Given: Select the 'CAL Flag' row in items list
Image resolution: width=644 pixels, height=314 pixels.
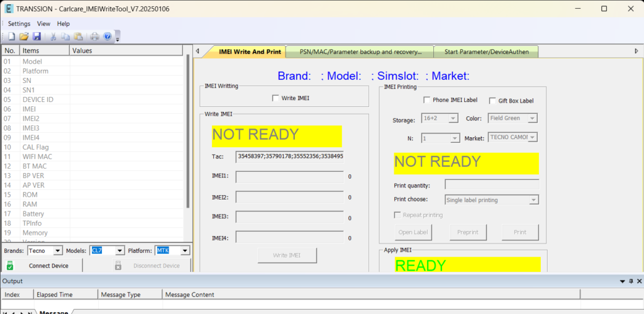Looking at the screenshot, I should (x=93, y=147).
